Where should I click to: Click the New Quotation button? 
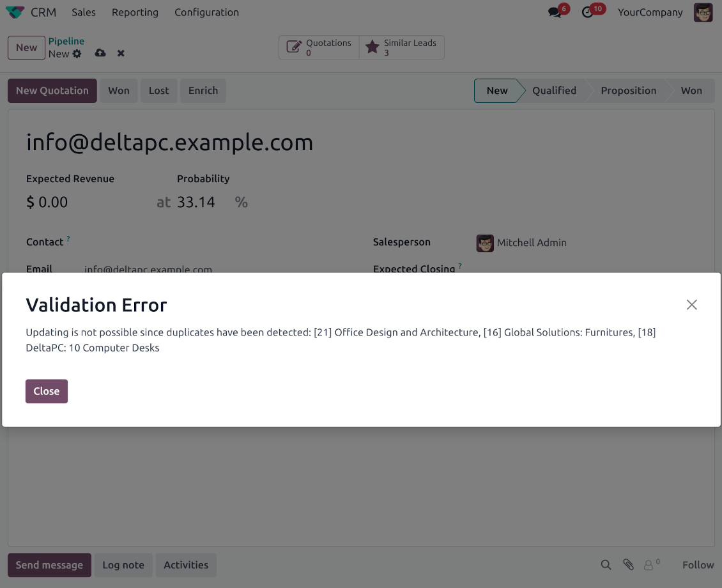coord(52,91)
